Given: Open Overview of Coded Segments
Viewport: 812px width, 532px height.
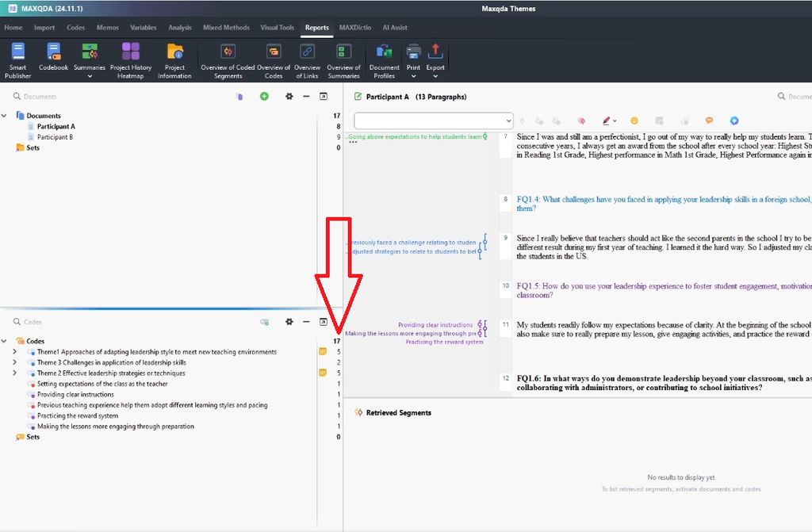Looking at the screenshot, I should (x=228, y=60).
